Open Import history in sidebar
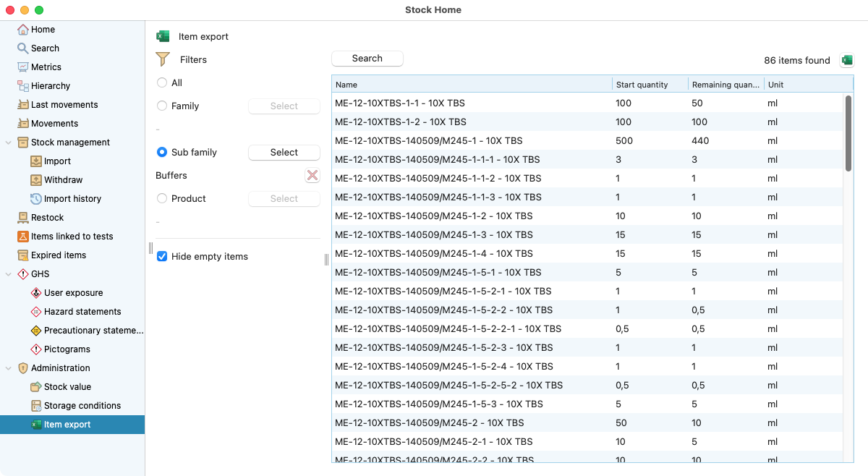Image resolution: width=868 pixels, height=476 pixels. coord(72,199)
